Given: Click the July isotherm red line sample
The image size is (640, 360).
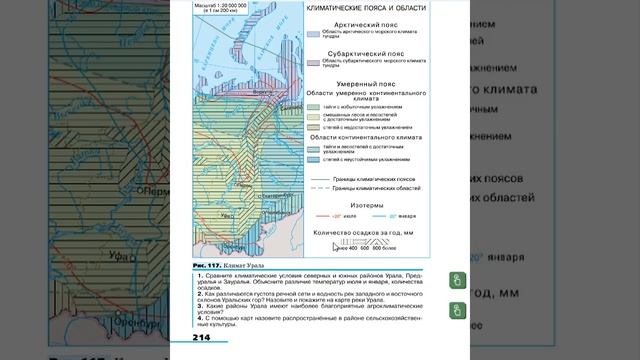Looking at the screenshot, I should click(x=322, y=216).
